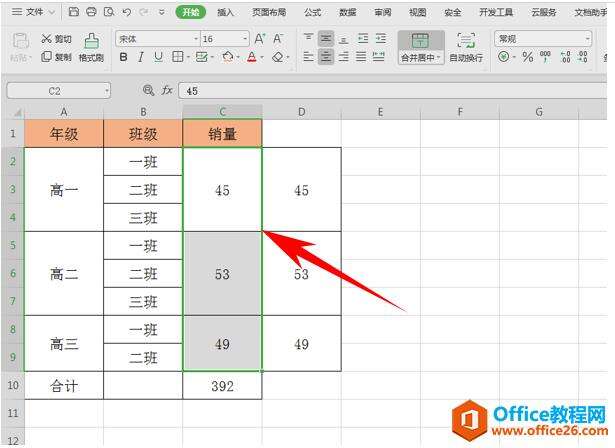The width and height of the screenshot is (615, 448).
Task: Open the number format dropdown showing 常规
Action: 587,39
